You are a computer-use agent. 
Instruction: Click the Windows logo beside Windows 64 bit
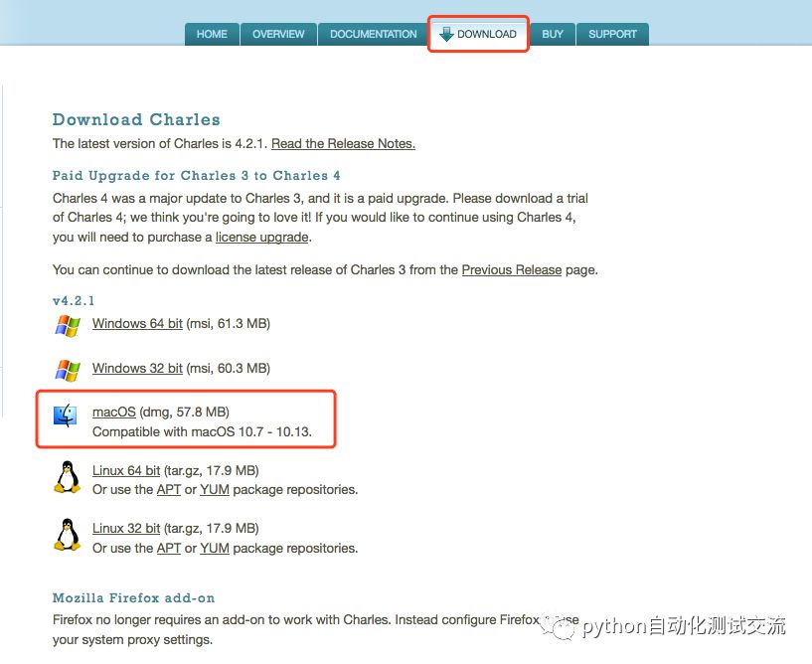[68, 326]
